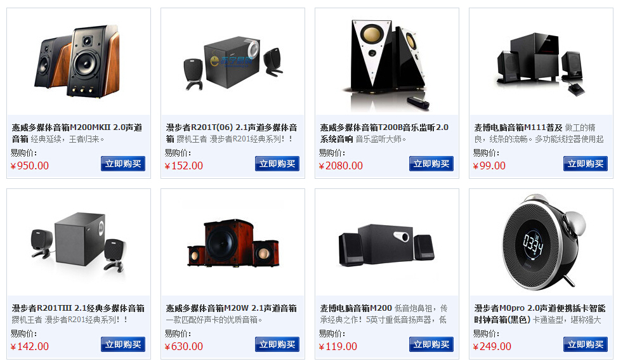Viewport: 623px width, 364px height.
Task: Click 立即购买 next to ¥99.00
Action: point(586,164)
